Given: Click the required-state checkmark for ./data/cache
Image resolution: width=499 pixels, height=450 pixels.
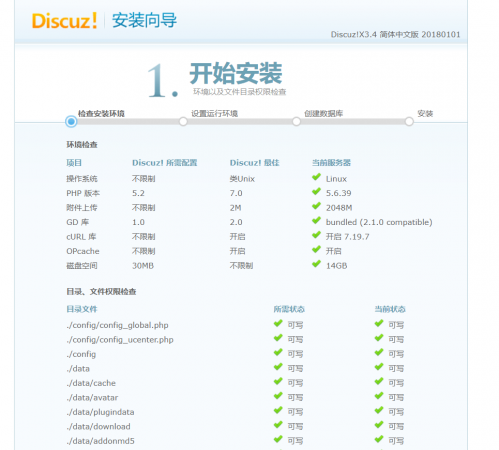Looking at the screenshot, I should tap(278, 381).
